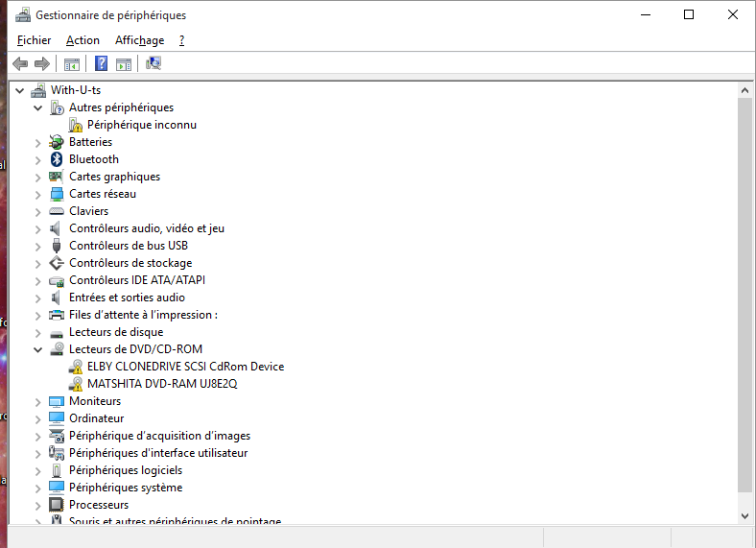Viewport: 756px width, 548px height.
Task: Select ELBY CLONEDRIVE SCSI CdRom Device
Action: click(x=185, y=367)
